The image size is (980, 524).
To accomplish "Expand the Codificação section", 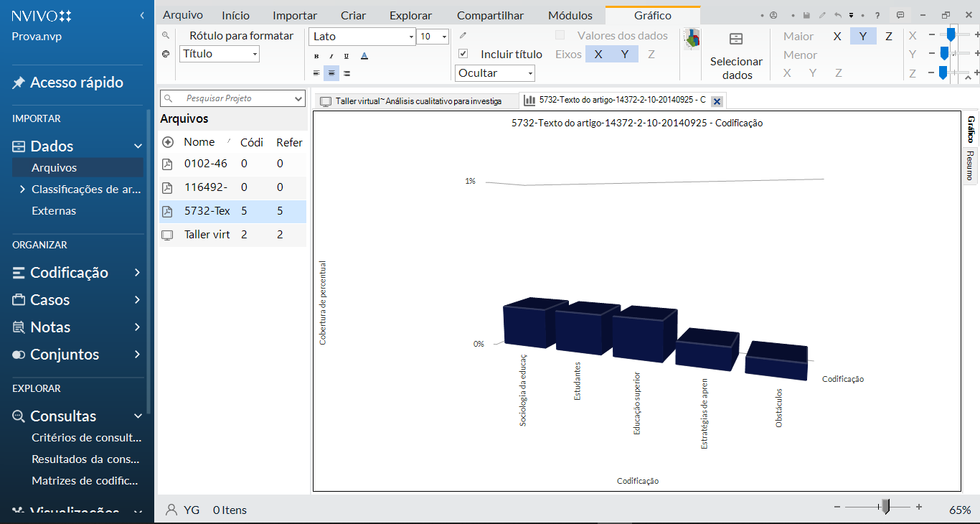I will coord(137,273).
